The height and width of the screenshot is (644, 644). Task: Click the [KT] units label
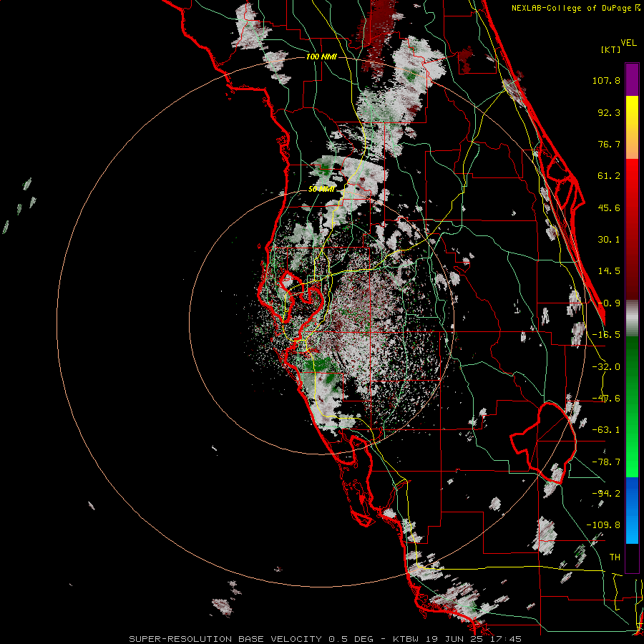tap(610, 49)
